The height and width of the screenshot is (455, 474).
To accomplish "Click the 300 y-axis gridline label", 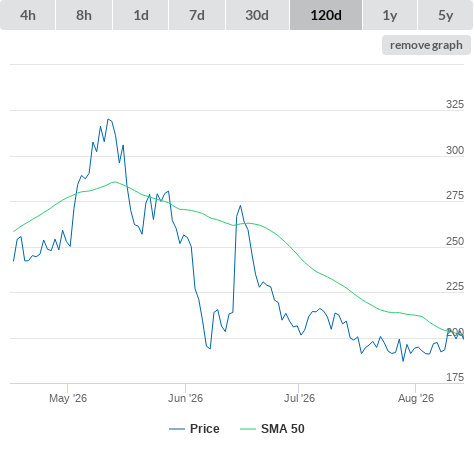I will point(455,150).
